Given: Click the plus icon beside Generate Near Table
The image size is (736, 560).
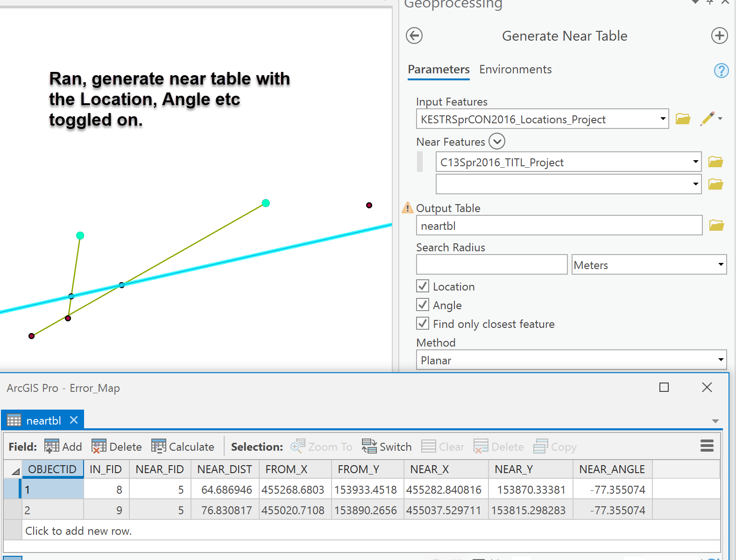Looking at the screenshot, I should pyautogui.click(x=719, y=36).
